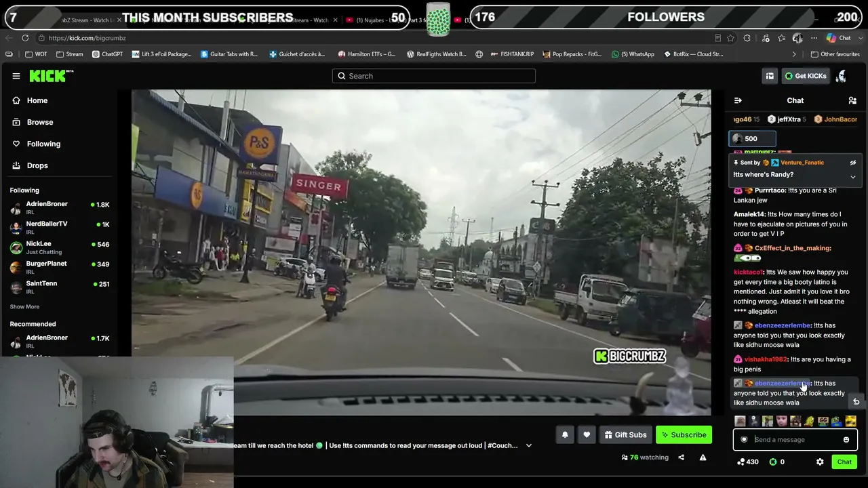Click the Send a message input
Screen dimensions: 868x488
[x=795, y=440]
